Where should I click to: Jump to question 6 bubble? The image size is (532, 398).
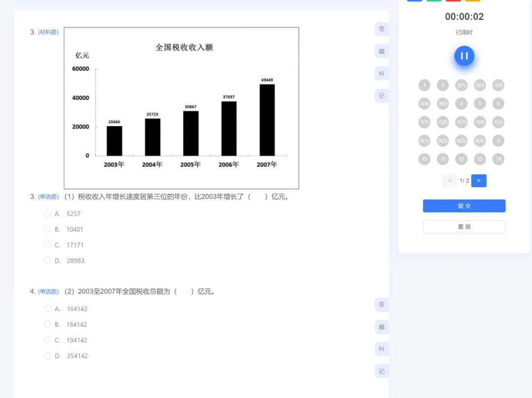(x=499, y=103)
